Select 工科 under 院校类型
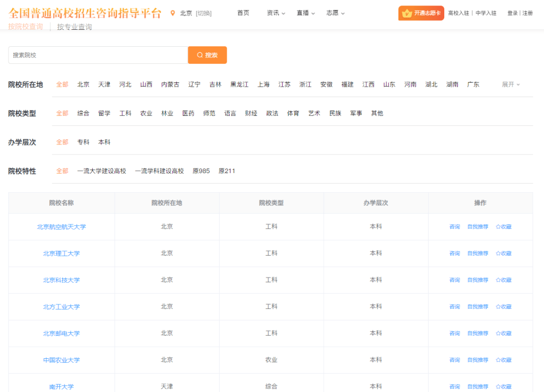 click(125, 113)
